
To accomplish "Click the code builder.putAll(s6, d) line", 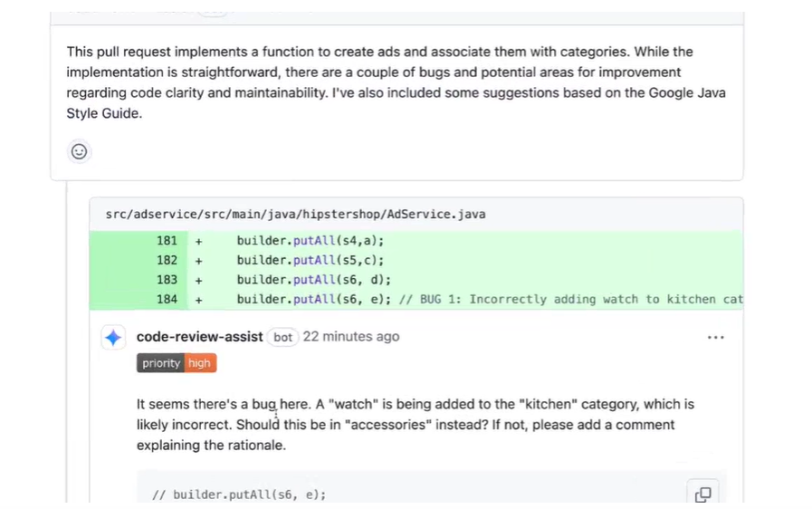I will click(314, 280).
